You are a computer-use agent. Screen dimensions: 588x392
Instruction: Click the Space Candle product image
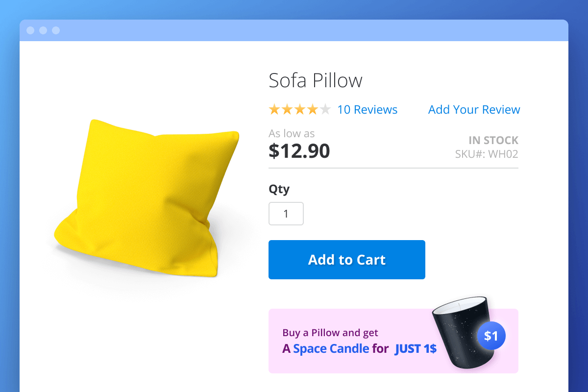(460, 333)
